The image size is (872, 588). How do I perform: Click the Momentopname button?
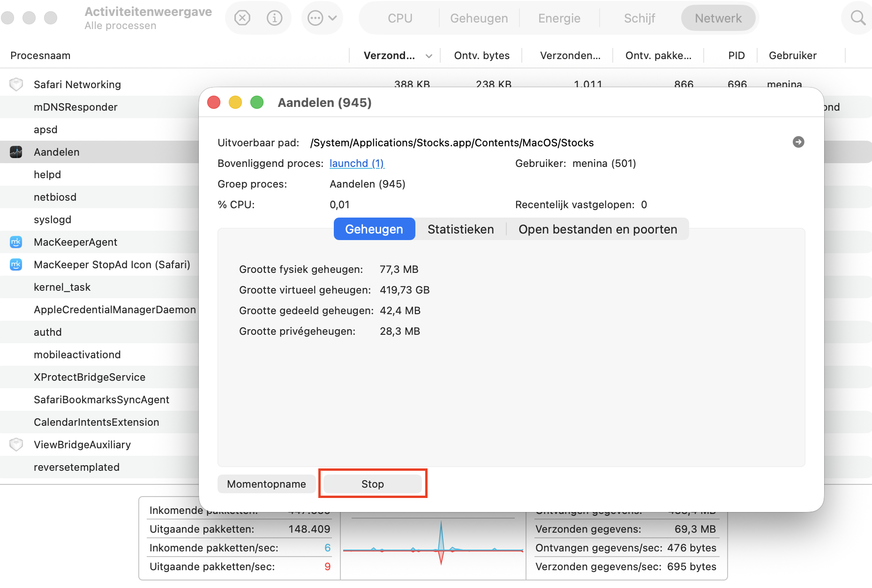coord(266,484)
